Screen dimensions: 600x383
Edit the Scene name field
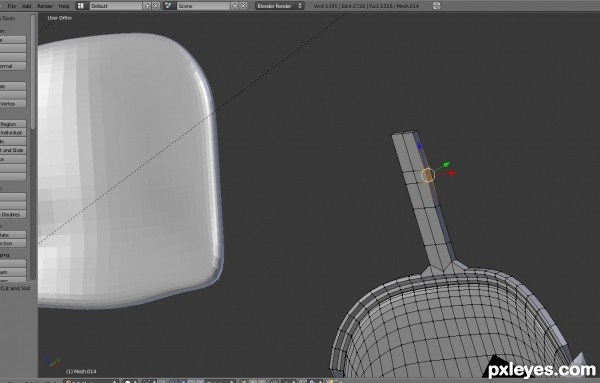(x=204, y=6)
